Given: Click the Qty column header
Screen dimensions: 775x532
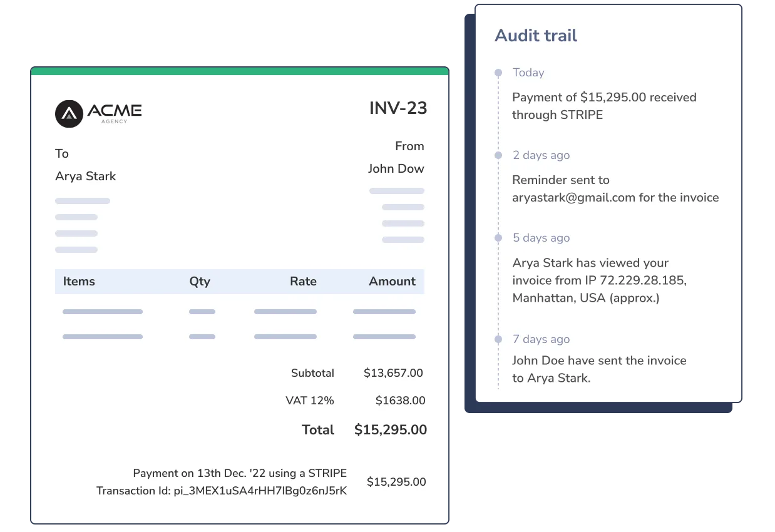Looking at the screenshot, I should coord(200,282).
